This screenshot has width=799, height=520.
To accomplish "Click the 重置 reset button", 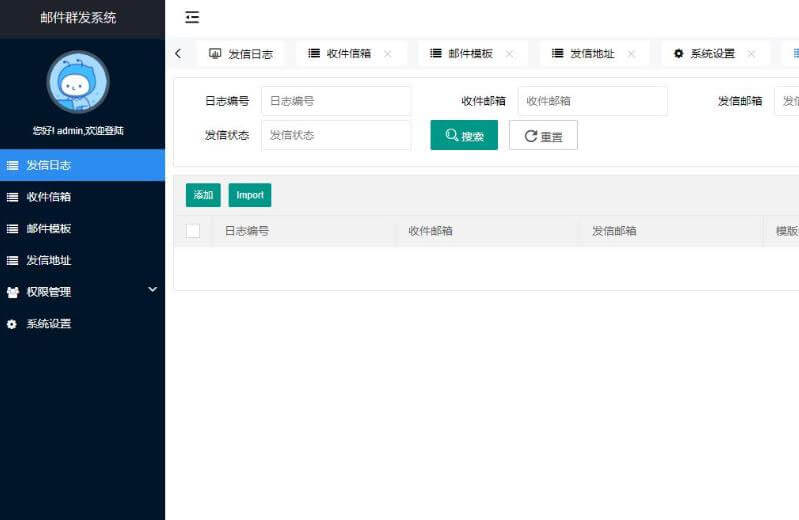I will (543, 136).
